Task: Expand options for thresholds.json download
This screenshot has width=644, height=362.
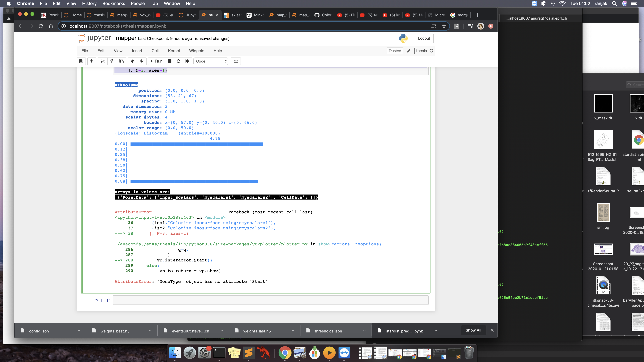Action: (364, 331)
